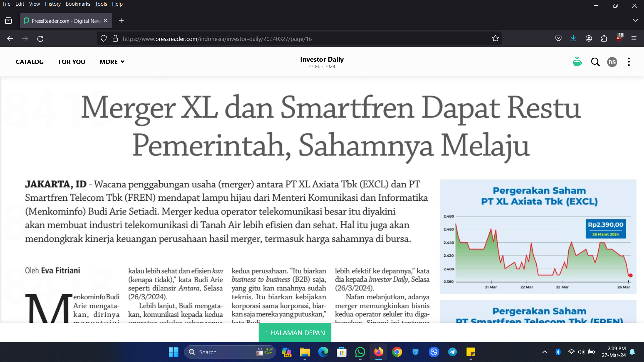Open WhatsApp from the taskbar
This screenshot has height=362, width=644.
pyautogui.click(x=360, y=352)
